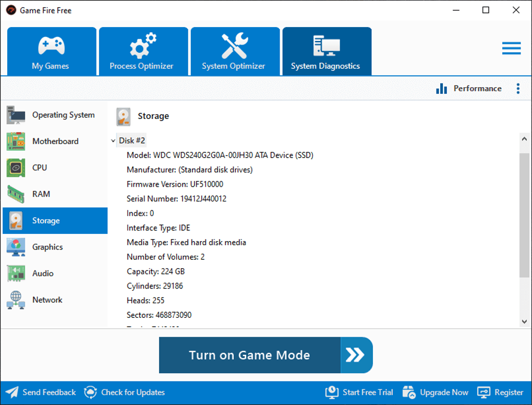Open the Motherboard diagnostics category

(x=55, y=141)
